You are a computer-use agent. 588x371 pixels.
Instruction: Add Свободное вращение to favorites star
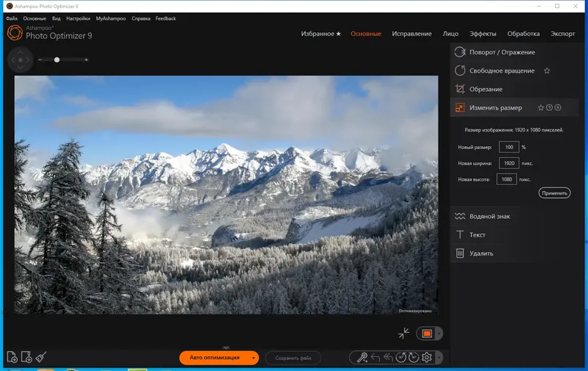(547, 71)
